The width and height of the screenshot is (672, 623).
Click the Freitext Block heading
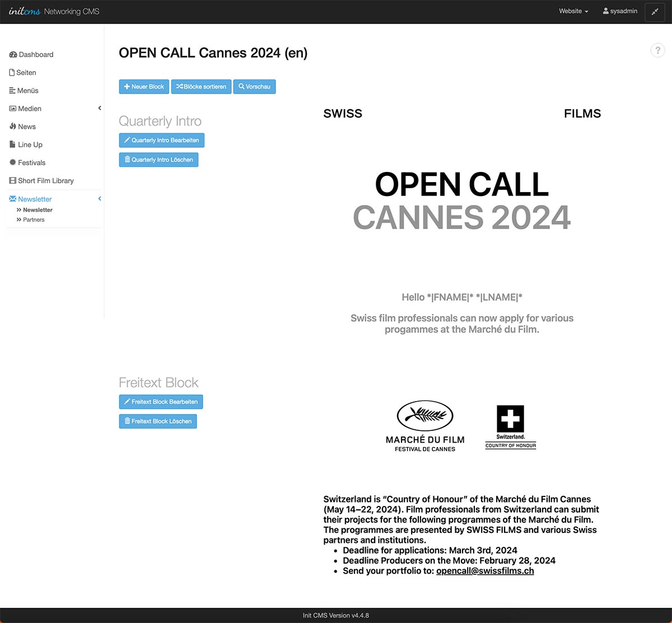[158, 383]
